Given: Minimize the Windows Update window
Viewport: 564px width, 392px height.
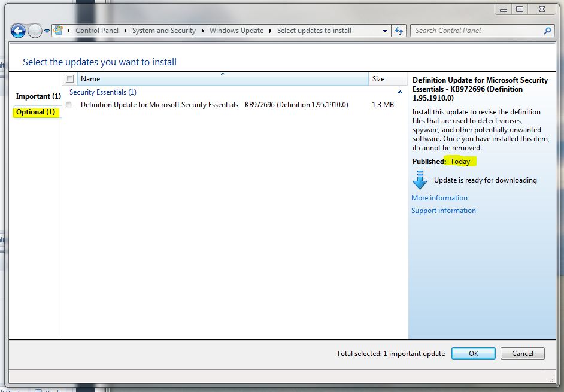Looking at the screenshot, I should [x=504, y=10].
